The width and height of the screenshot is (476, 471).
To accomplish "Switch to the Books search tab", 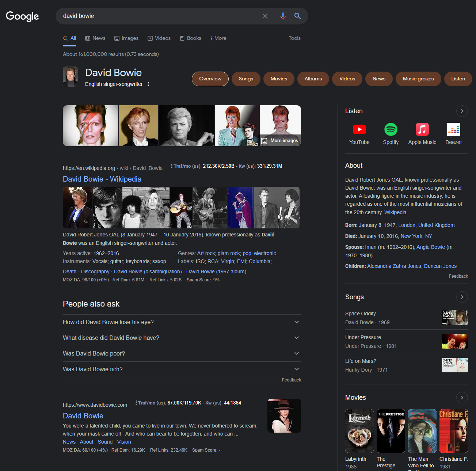I will [191, 38].
